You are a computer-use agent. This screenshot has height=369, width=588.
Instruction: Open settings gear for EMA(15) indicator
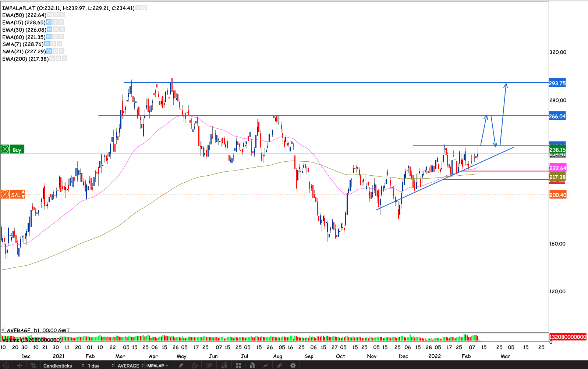coord(55,22)
